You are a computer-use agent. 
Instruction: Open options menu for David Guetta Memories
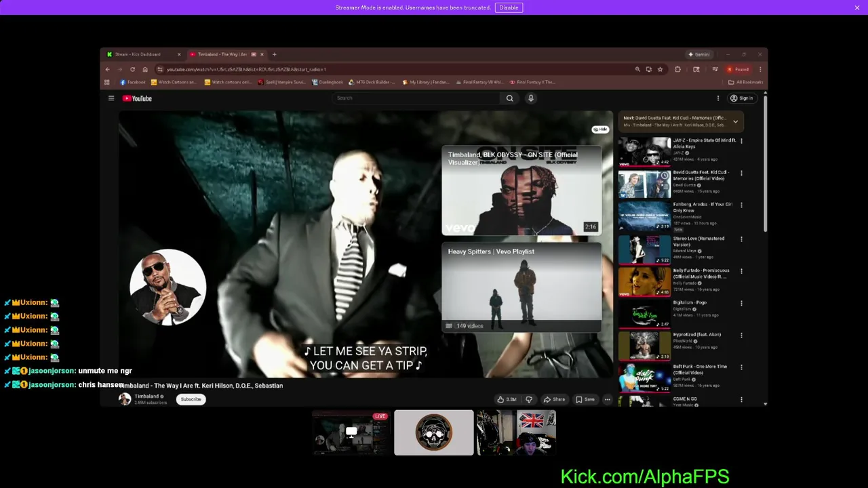click(x=741, y=173)
